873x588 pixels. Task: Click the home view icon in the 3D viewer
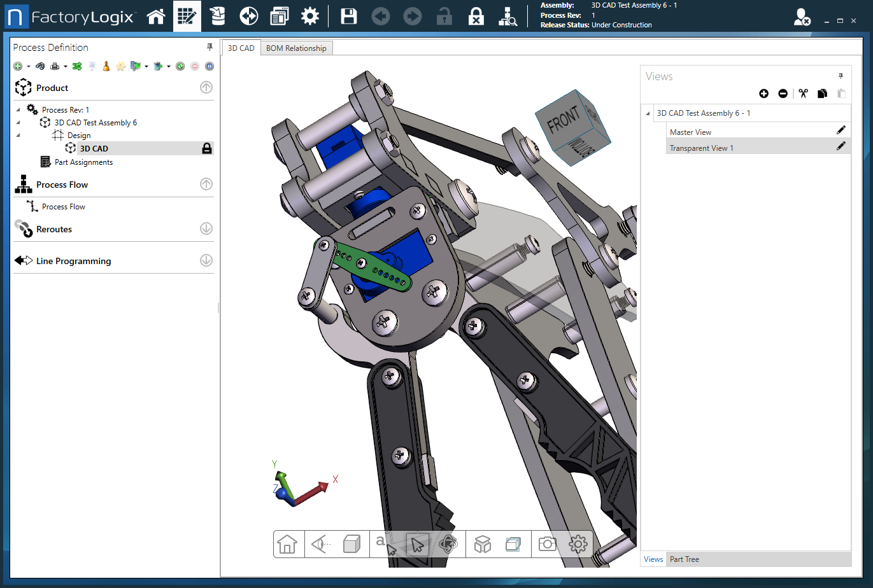point(288,544)
